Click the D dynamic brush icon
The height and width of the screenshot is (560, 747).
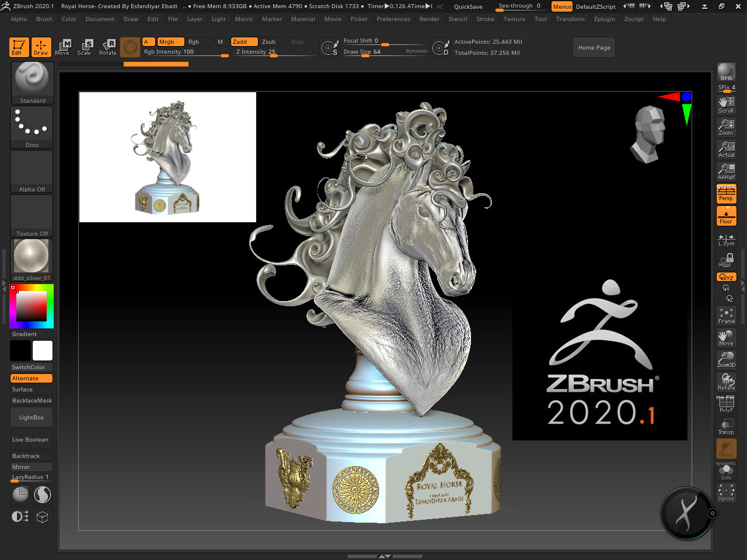pos(441,47)
